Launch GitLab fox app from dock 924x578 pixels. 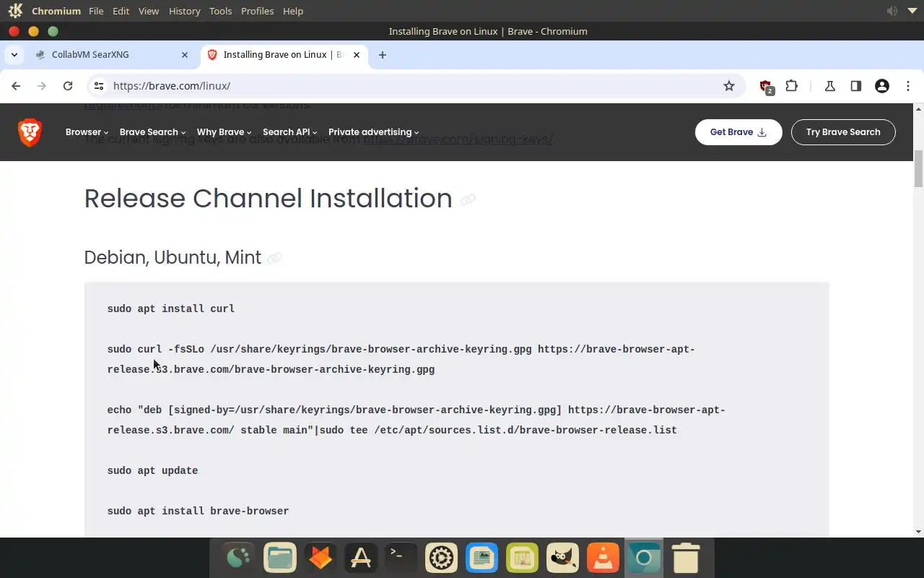click(x=321, y=558)
